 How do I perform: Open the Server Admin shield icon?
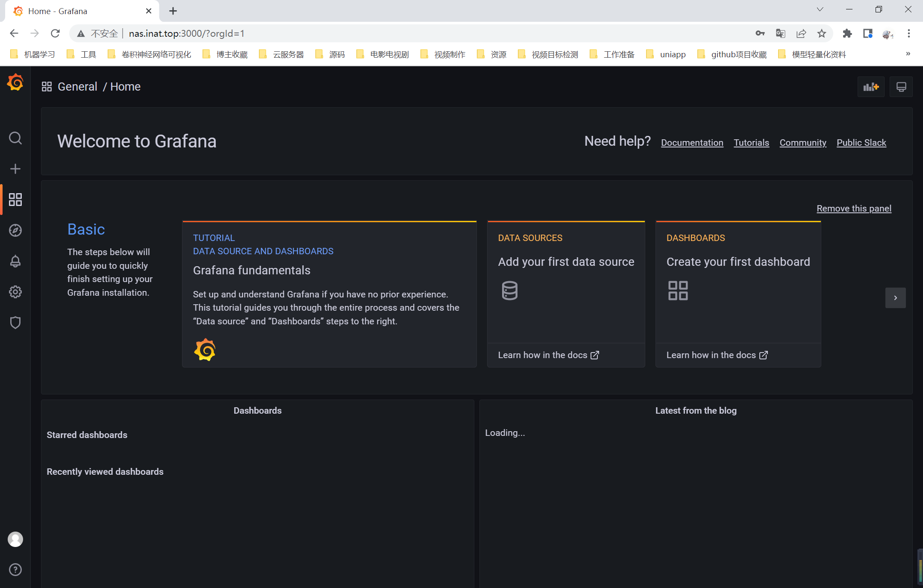coord(15,323)
